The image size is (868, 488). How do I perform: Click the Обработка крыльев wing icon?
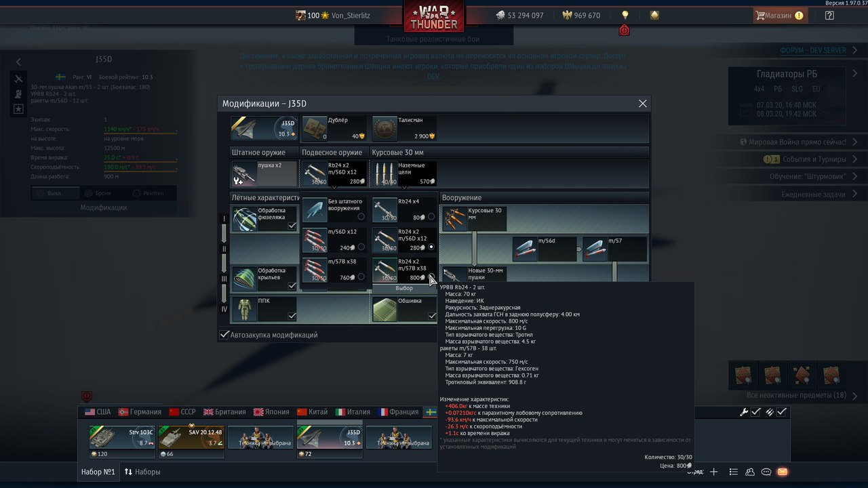point(244,279)
